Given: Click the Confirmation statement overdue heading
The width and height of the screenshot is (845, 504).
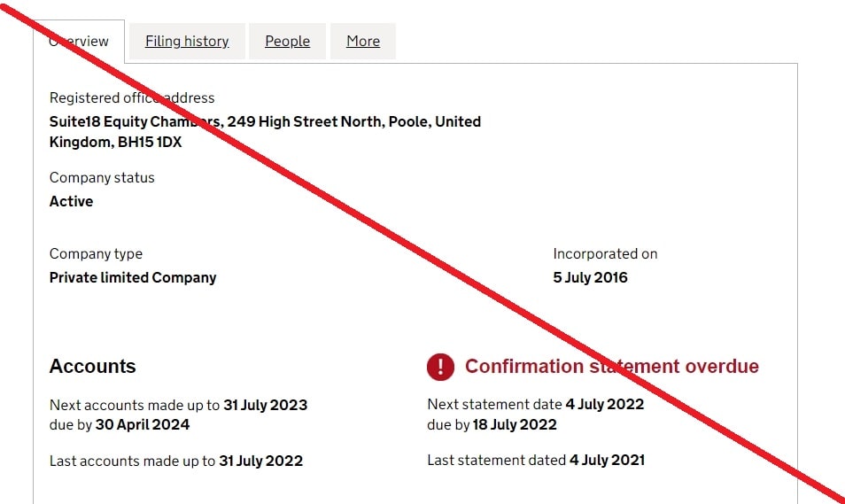Looking at the screenshot, I should click(x=612, y=367).
